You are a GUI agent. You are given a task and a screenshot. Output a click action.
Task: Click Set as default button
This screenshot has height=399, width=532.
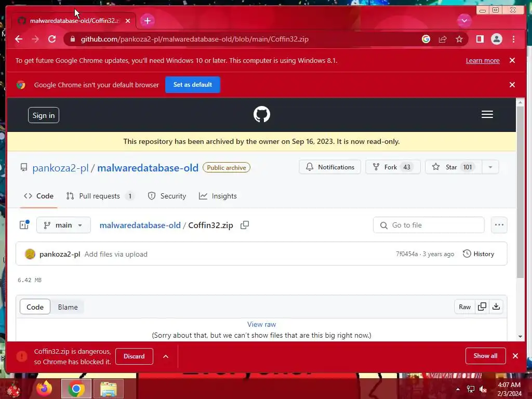tap(193, 85)
